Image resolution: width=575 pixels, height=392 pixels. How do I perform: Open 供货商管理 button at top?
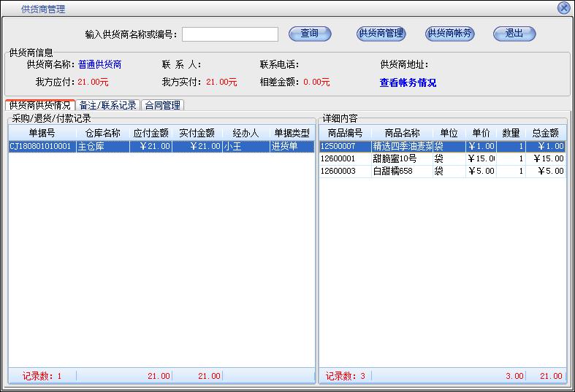click(381, 34)
